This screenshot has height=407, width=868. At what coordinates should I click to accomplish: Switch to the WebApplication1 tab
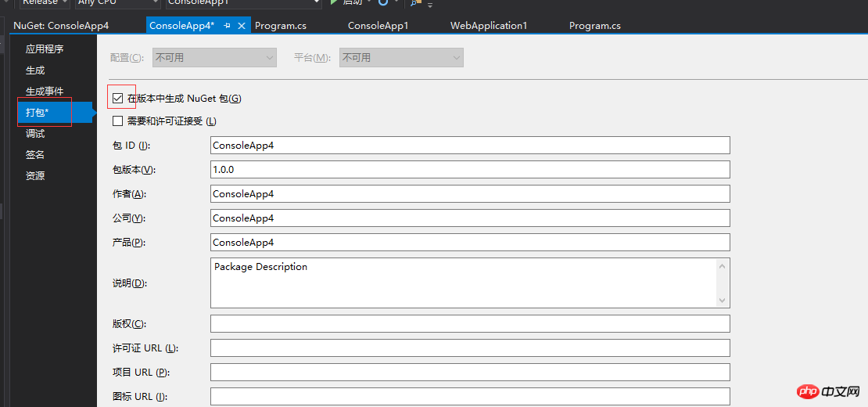click(489, 26)
